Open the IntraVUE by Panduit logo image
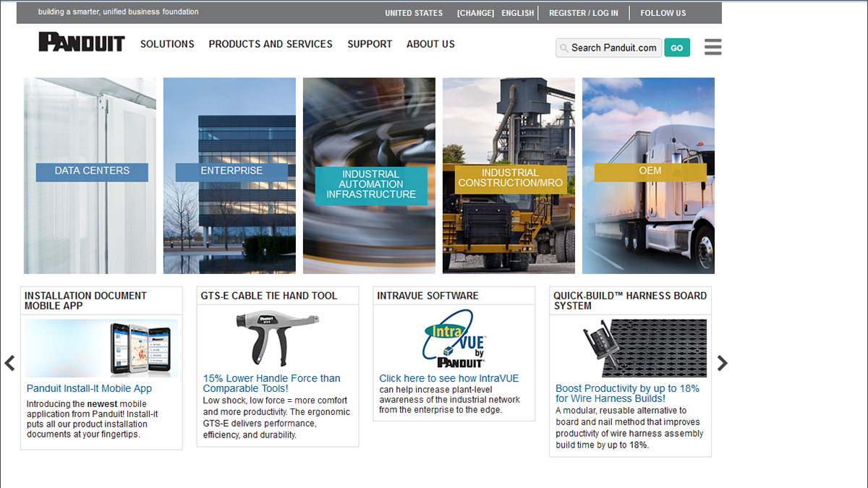 click(454, 339)
